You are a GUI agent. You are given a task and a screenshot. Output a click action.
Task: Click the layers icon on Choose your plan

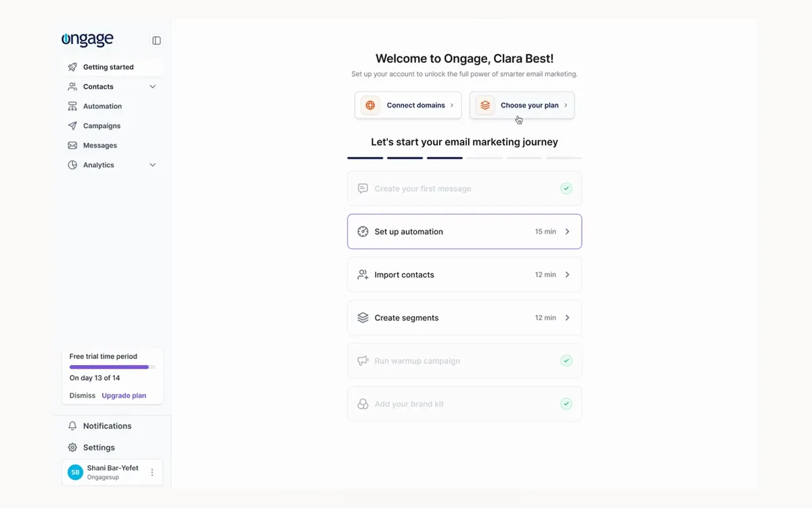tap(485, 106)
